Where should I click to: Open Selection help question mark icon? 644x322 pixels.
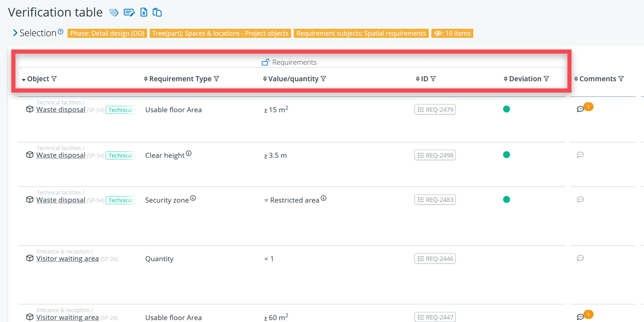point(60,32)
